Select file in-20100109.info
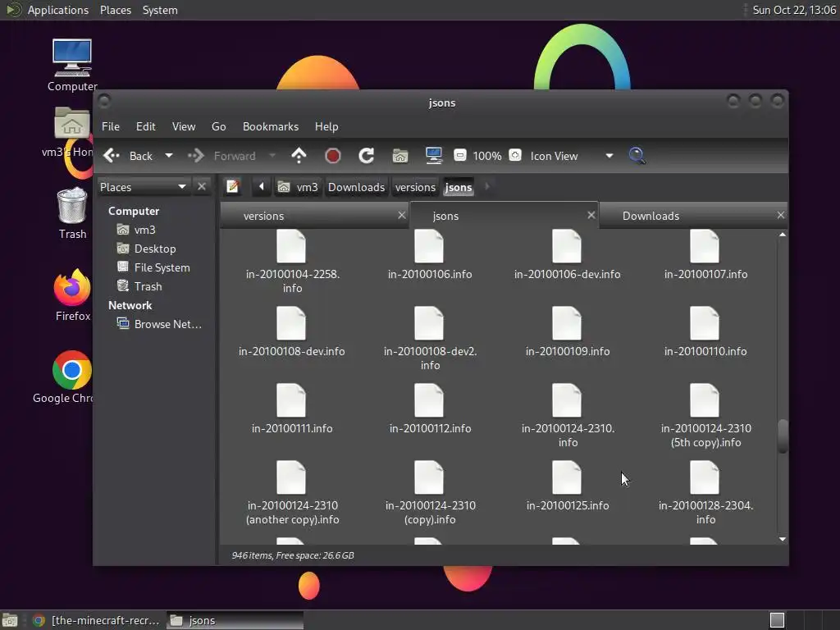Image resolution: width=840 pixels, height=630 pixels. pos(568,331)
